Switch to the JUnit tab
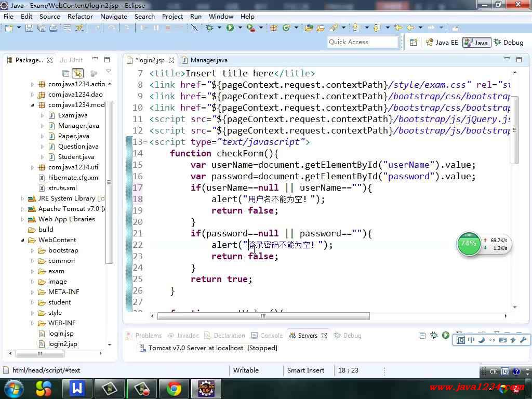Screen dimensions: 532x399 click(x=71, y=60)
